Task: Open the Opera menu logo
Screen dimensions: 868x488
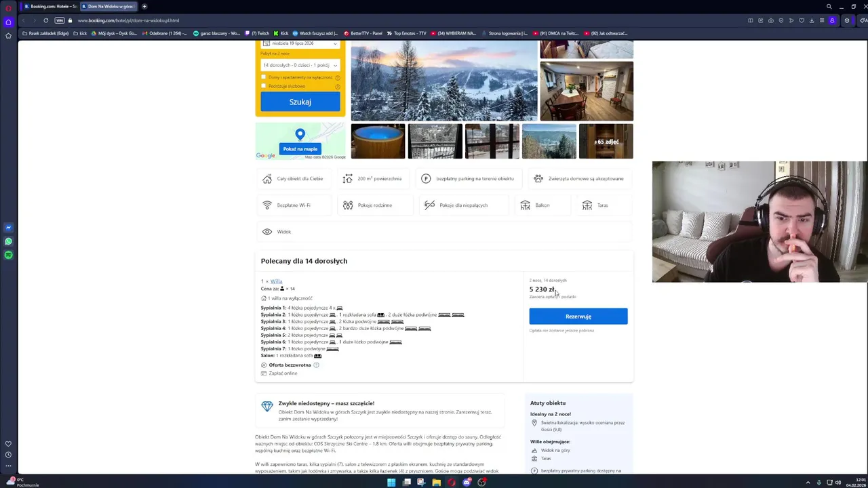Action: click(x=8, y=7)
